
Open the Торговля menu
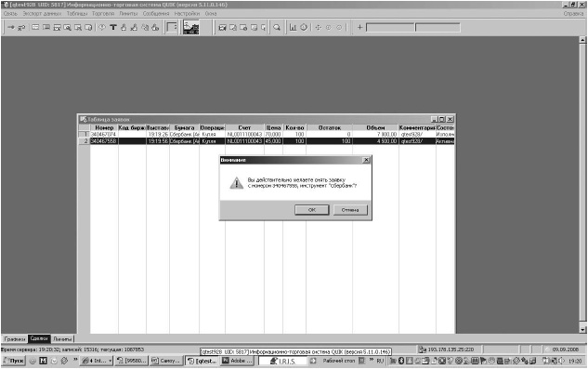click(x=103, y=14)
